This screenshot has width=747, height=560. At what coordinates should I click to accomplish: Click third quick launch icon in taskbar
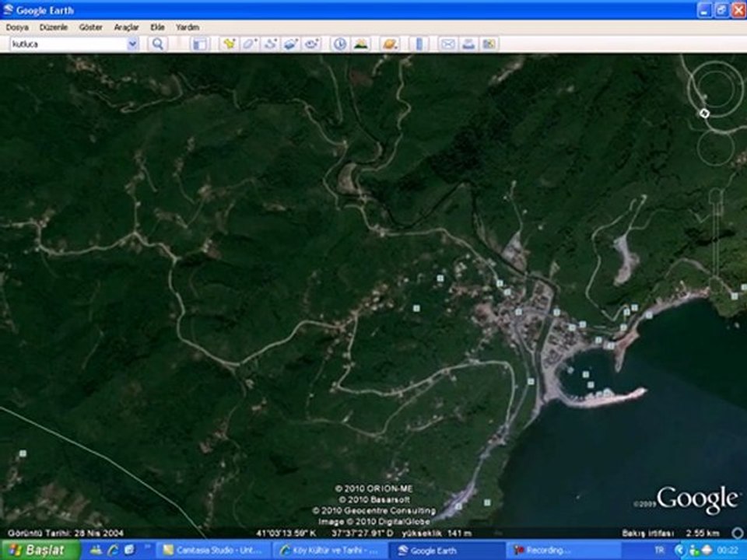pyautogui.click(x=129, y=550)
